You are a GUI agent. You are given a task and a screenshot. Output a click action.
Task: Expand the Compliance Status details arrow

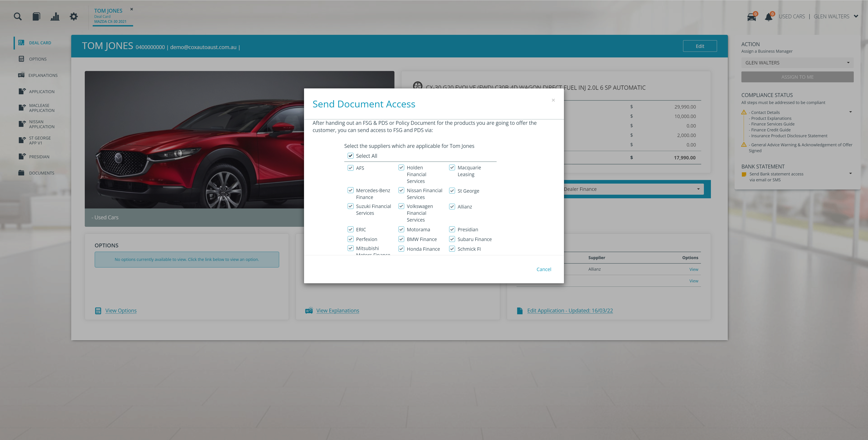click(850, 112)
